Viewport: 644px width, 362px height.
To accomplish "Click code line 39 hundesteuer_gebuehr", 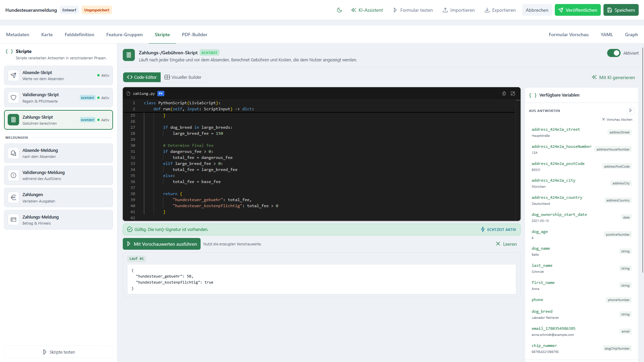I will [212, 200].
